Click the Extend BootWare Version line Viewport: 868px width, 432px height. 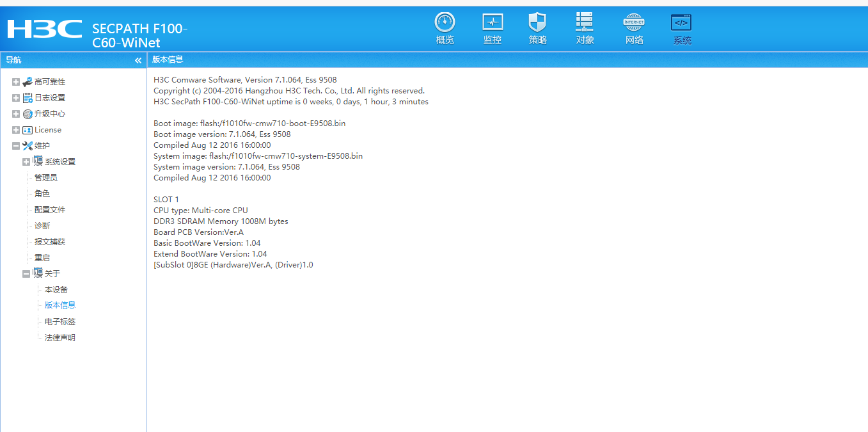pos(210,254)
